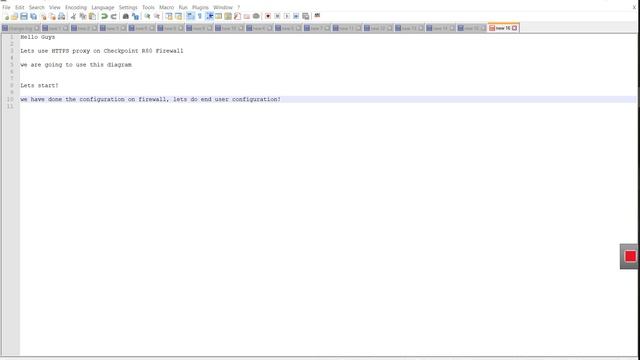Print the document using the printer icon
The height and width of the screenshot is (360, 640).
[x=62, y=16]
